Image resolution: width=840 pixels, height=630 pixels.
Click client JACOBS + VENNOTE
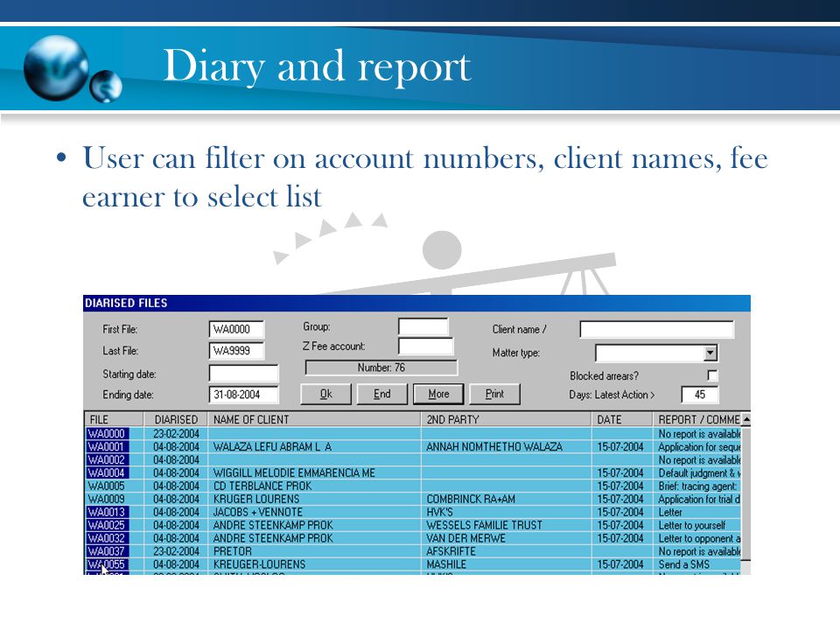pyautogui.click(x=257, y=512)
